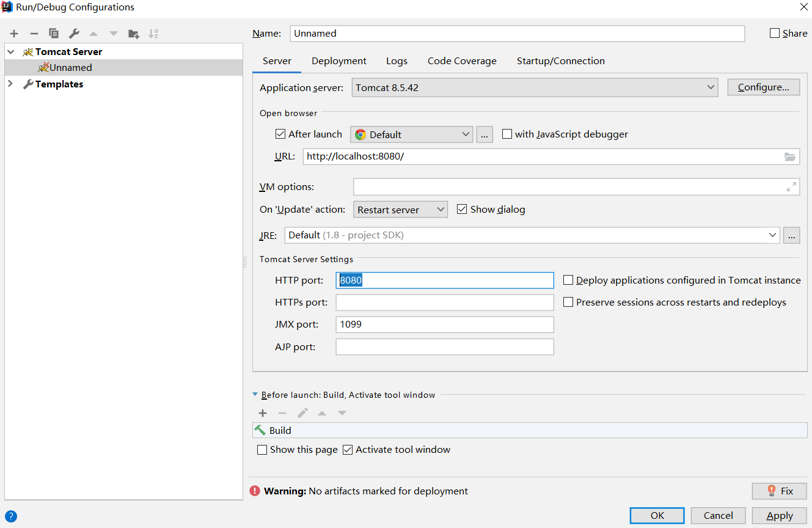Open the Code Coverage tab
Screen dimensions: 812x528
pyautogui.click(x=462, y=61)
